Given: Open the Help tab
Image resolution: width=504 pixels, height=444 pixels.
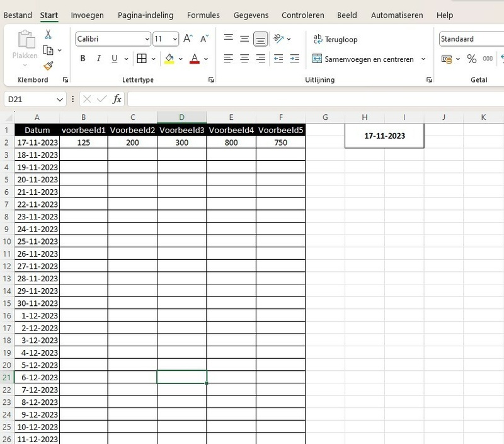Looking at the screenshot, I should click(x=445, y=15).
